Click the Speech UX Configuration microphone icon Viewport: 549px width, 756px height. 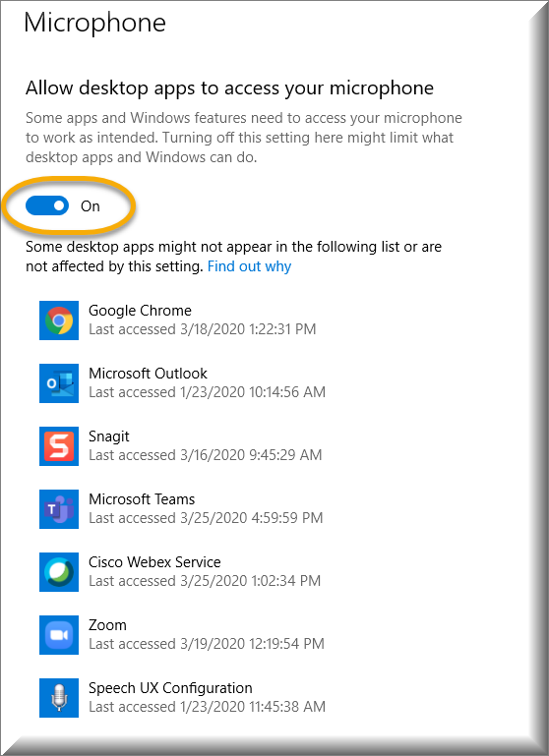click(x=59, y=698)
